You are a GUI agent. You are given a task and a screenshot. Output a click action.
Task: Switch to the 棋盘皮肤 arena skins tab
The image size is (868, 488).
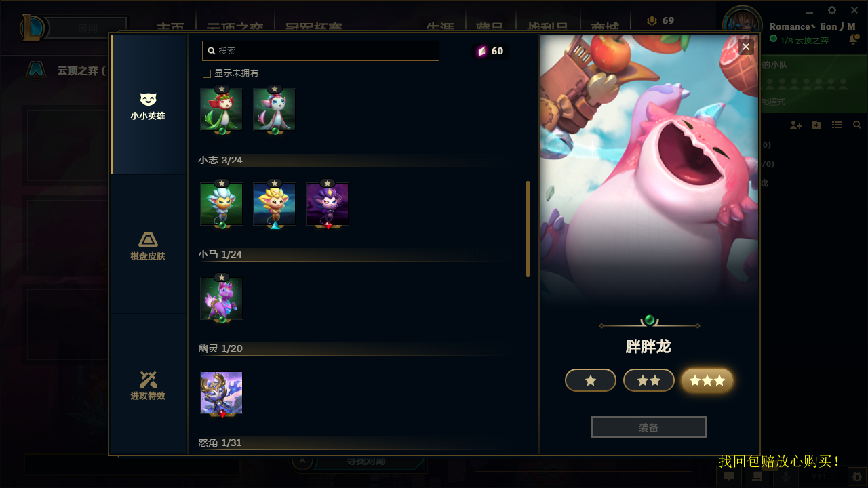[148, 245]
